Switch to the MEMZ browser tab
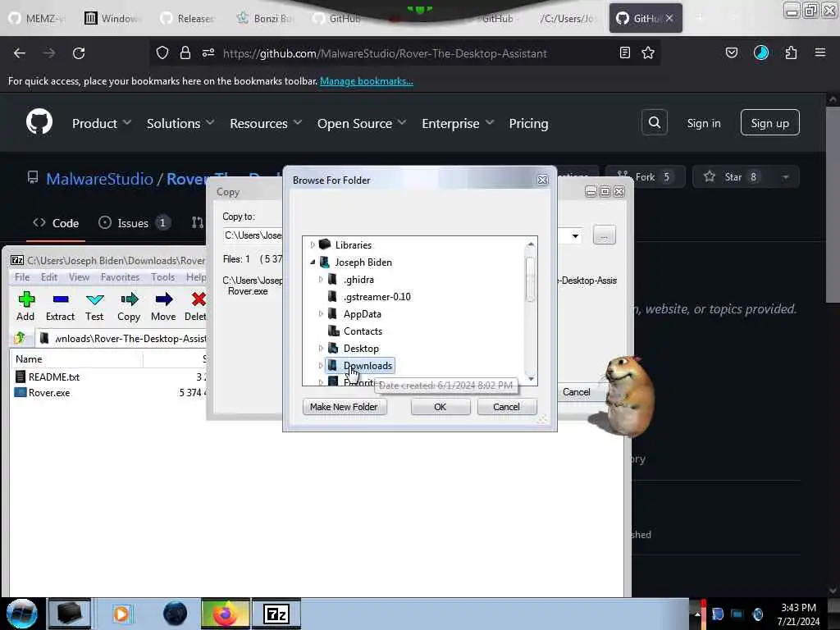This screenshot has width=840, height=630. [38, 18]
